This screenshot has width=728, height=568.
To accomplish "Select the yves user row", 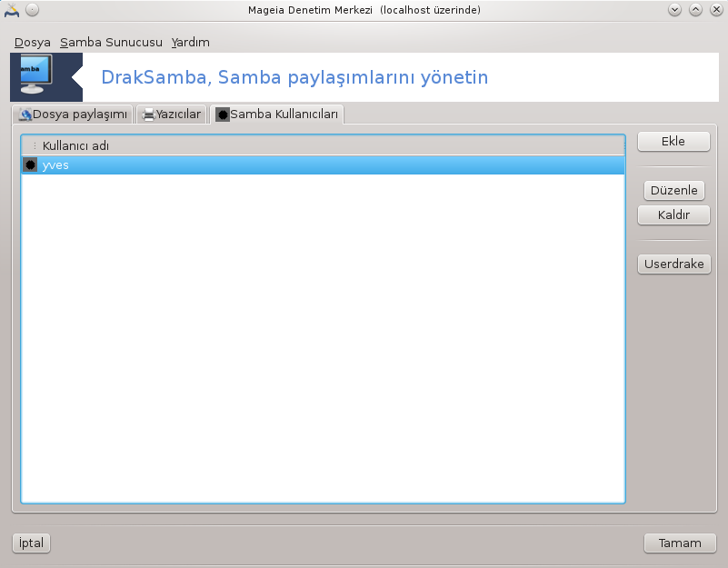I will (x=324, y=165).
